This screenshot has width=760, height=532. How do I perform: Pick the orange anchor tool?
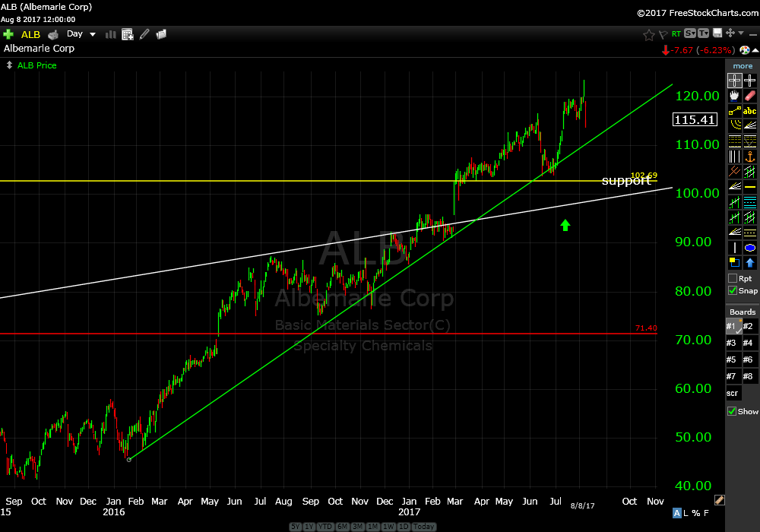click(750, 157)
